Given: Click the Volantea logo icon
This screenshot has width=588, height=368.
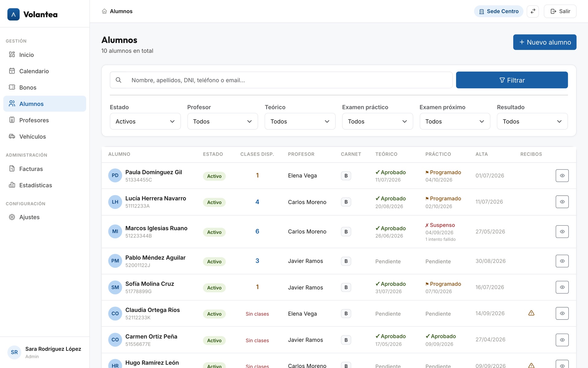Looking at the screenshot, I should tap(13, 14).
